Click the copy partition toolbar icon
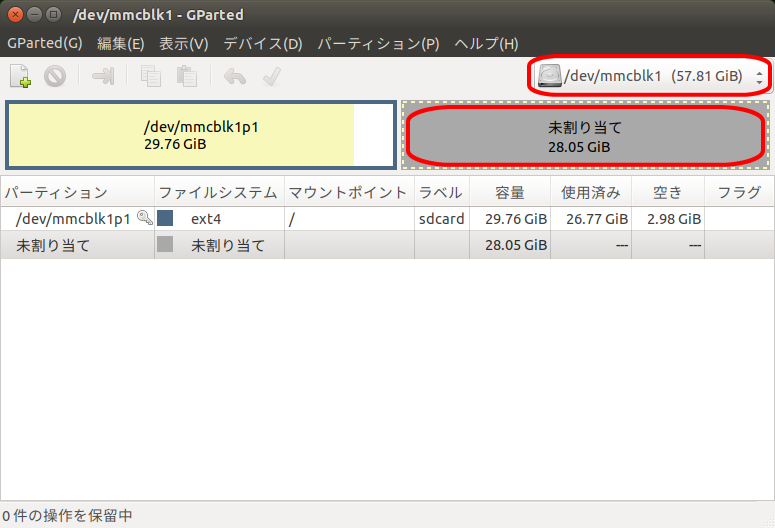The width and height of the screenshot is (775, 528). pos(151,77)
